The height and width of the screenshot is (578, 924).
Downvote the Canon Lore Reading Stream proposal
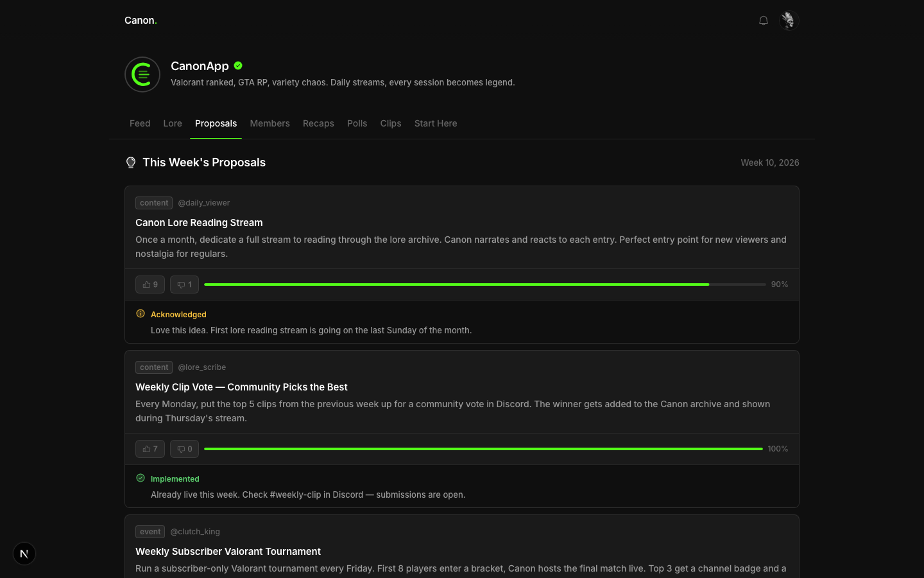184,285
